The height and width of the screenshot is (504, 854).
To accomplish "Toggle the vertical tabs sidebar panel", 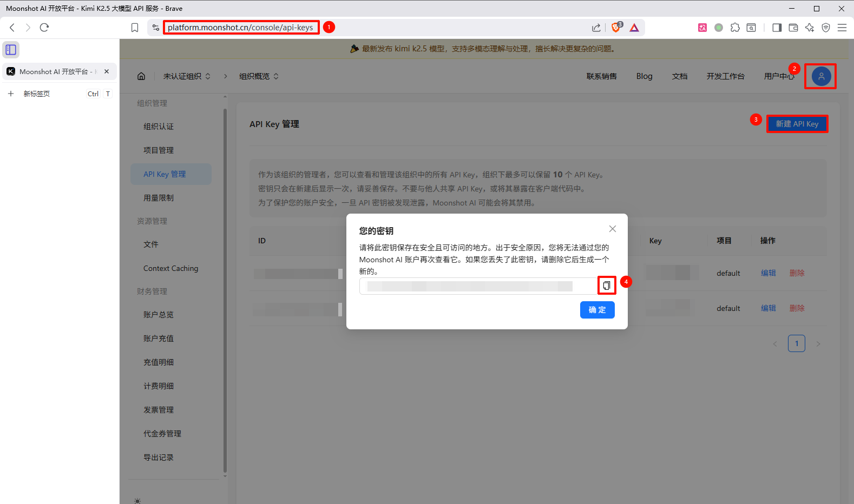I will point(11,50).
